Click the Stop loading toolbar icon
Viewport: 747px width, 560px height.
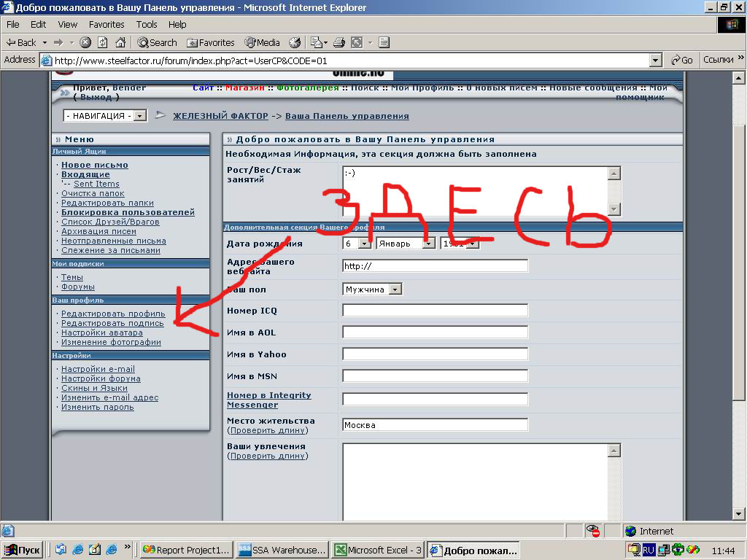(x=85, y=42)
